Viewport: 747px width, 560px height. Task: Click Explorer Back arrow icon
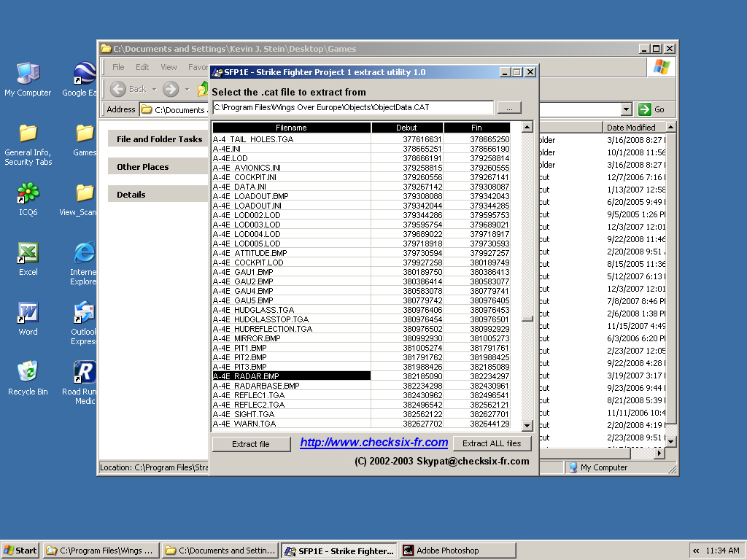tap(118, 89)
